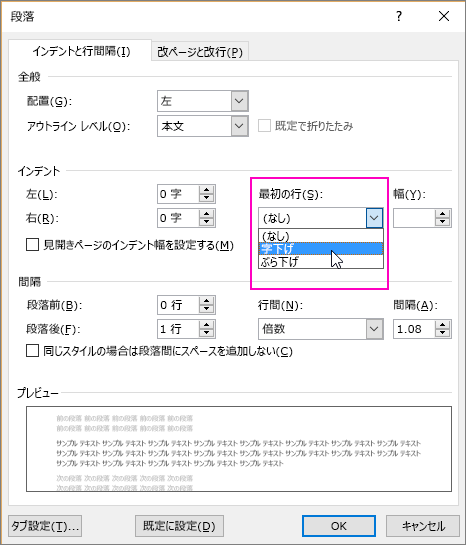Click the 段落後 spacing field
Screen dimensions: 466x545
tap(178, 329)
